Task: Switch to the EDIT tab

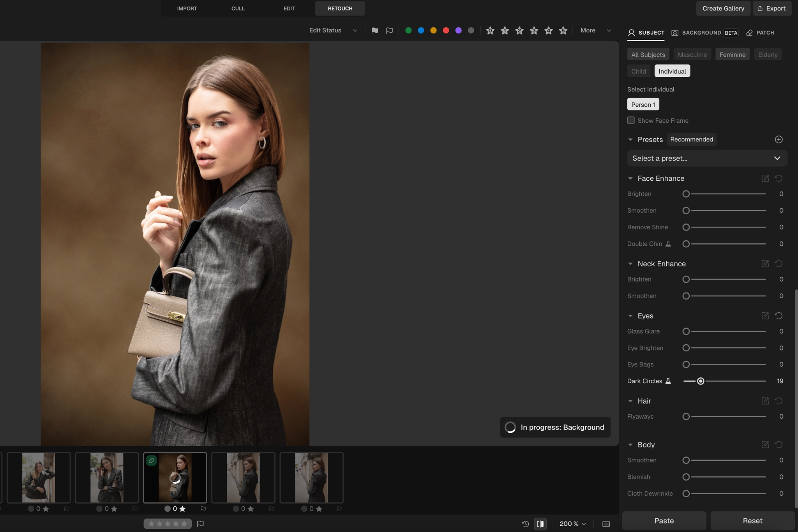Action: (289, 8)
